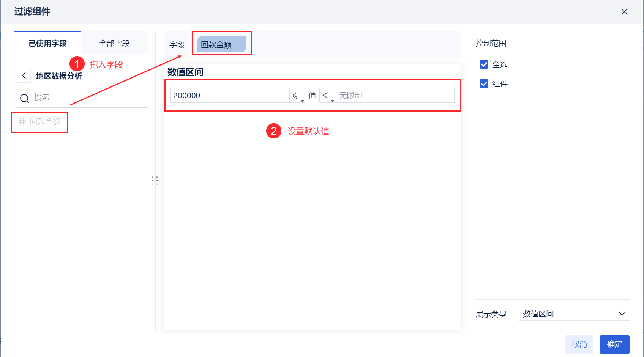Click the 展示类型 dropdown chevron arrow
This screenshot has width=644, height=357.
click(622, 314)
